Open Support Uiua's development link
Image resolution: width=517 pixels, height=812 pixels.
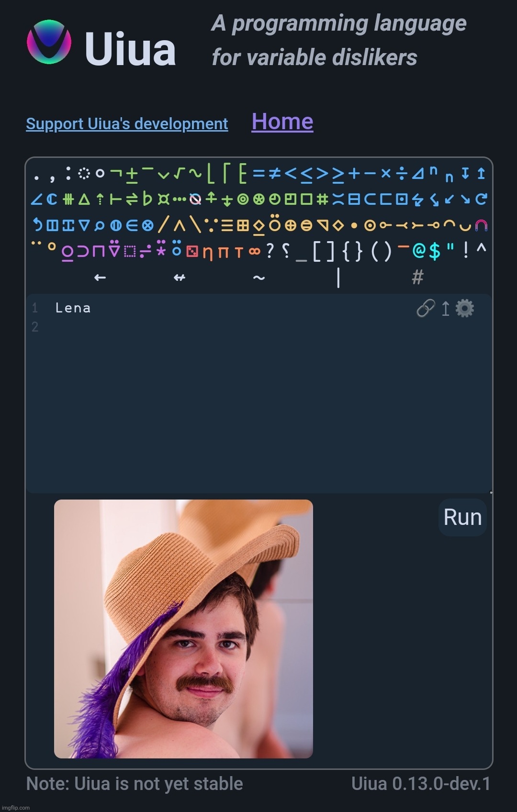click(x=127, y=124)
